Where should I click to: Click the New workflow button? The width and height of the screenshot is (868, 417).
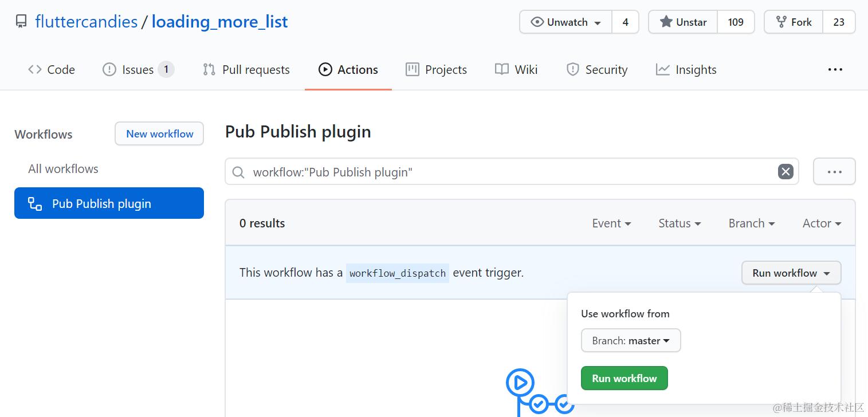point(159,133)
